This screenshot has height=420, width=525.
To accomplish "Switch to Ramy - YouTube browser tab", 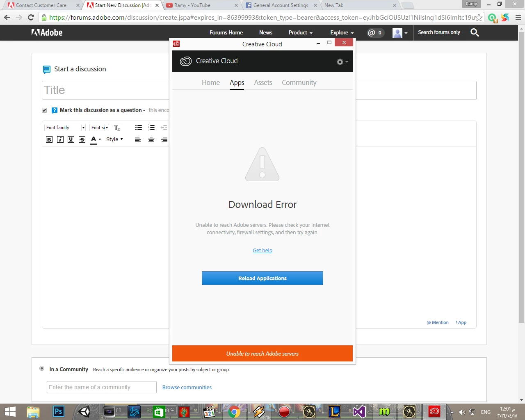I will coord(201,5).
